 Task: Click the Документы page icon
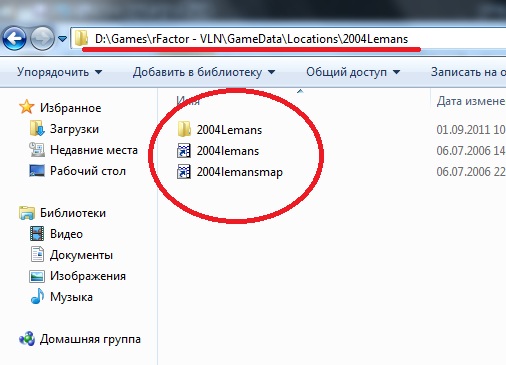tap(37, 254)
